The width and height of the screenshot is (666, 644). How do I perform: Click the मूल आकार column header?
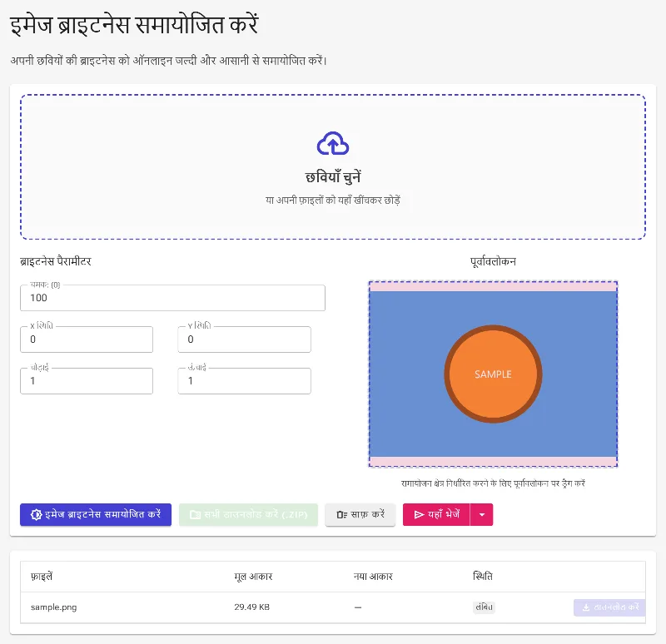point(253,577)
